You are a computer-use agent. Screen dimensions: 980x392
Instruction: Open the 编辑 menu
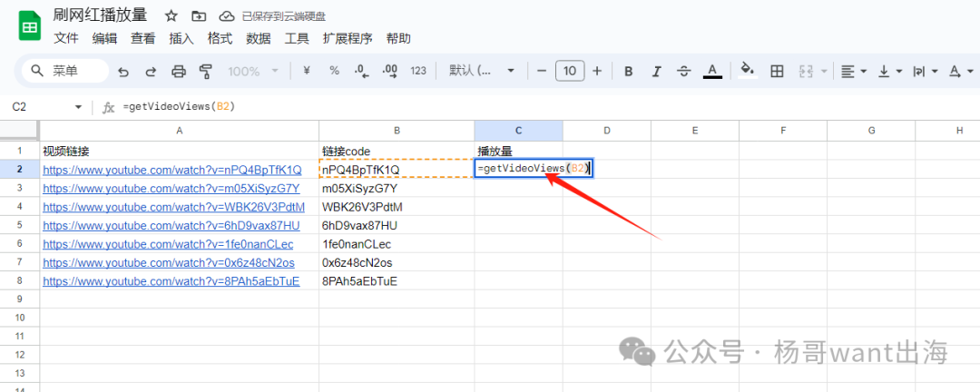(104, 39)
